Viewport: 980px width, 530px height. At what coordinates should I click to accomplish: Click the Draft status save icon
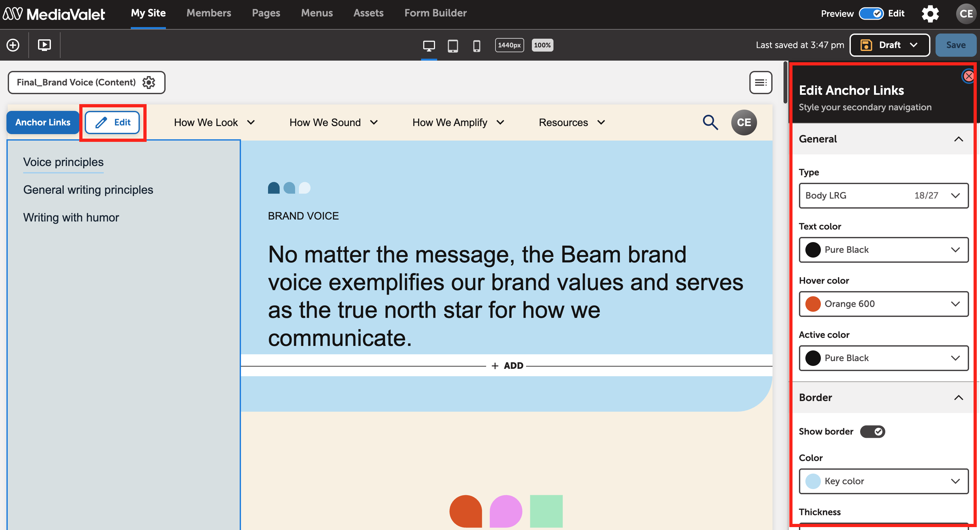pos(866,45)
